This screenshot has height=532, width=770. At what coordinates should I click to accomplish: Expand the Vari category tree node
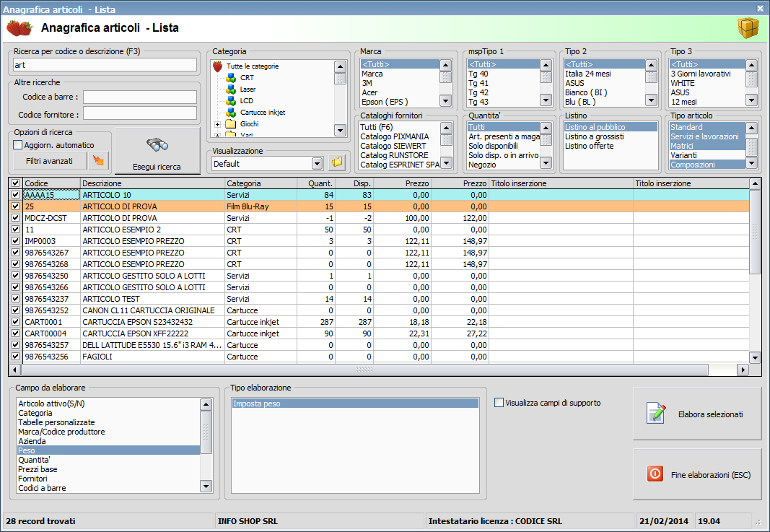pos(218,134)
